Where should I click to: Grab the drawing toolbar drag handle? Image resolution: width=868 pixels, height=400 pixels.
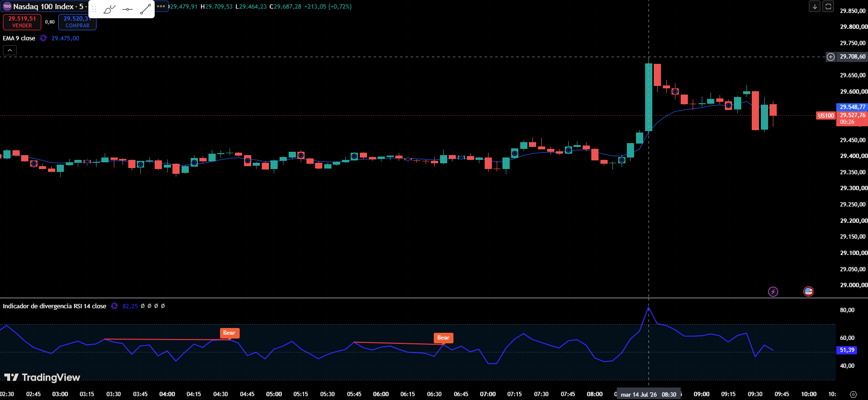(94, 9)
